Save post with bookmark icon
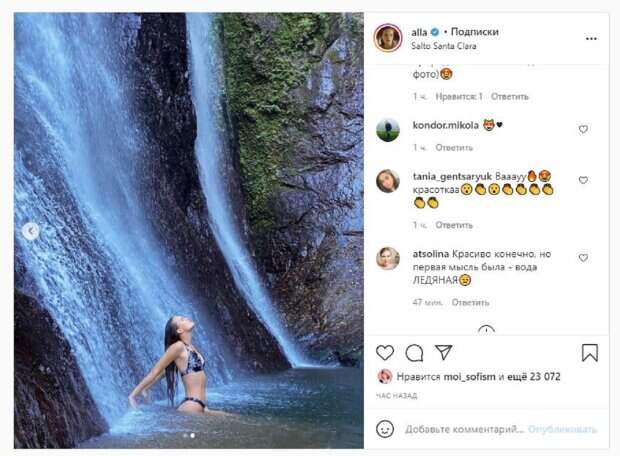 click(x=590, y=352)
